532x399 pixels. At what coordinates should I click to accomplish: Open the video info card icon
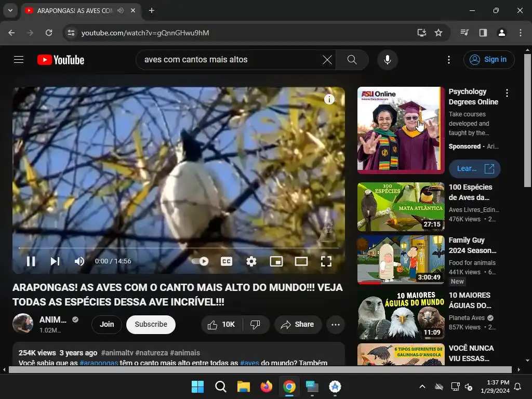tap(329, 99)
